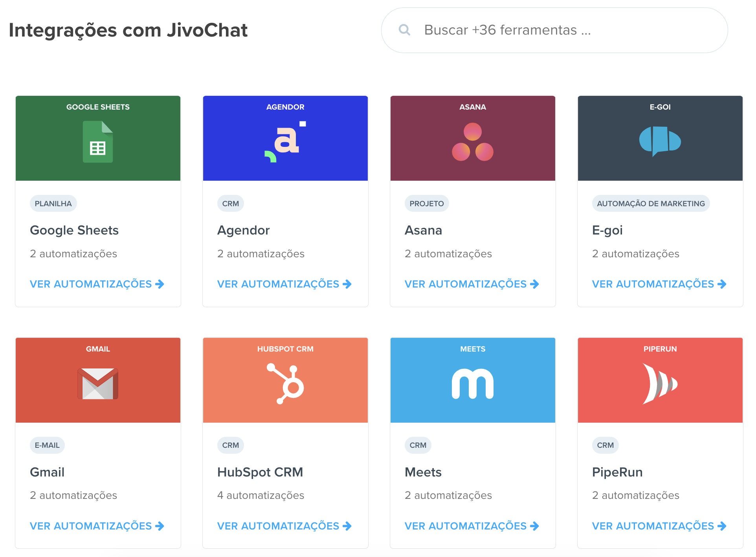
Task: Click '2 automatizações' under PipeRun
Action: 636,495
